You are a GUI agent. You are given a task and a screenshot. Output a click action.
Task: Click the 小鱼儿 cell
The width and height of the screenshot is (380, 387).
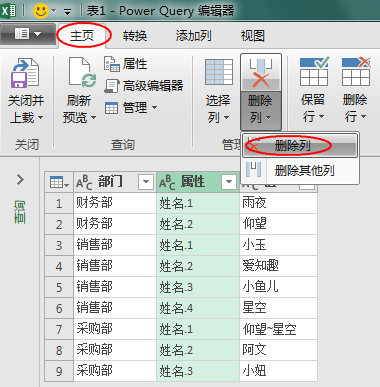278,287
